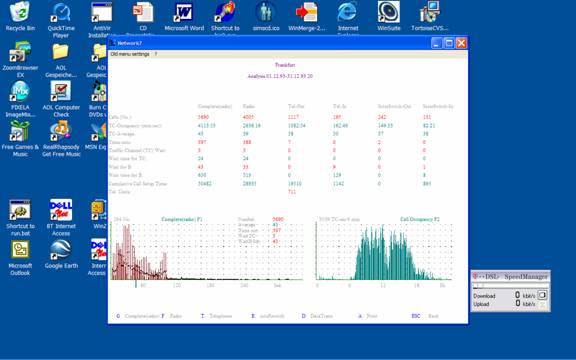Open the question mark help menu
The image size is (576, 360).
coord(156,54)
